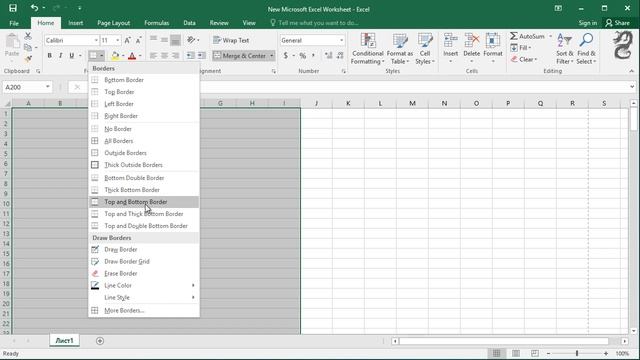Expand the AutoSum dropdown arrow
Screen dimensions: 640x360
[x=550, y=36]
